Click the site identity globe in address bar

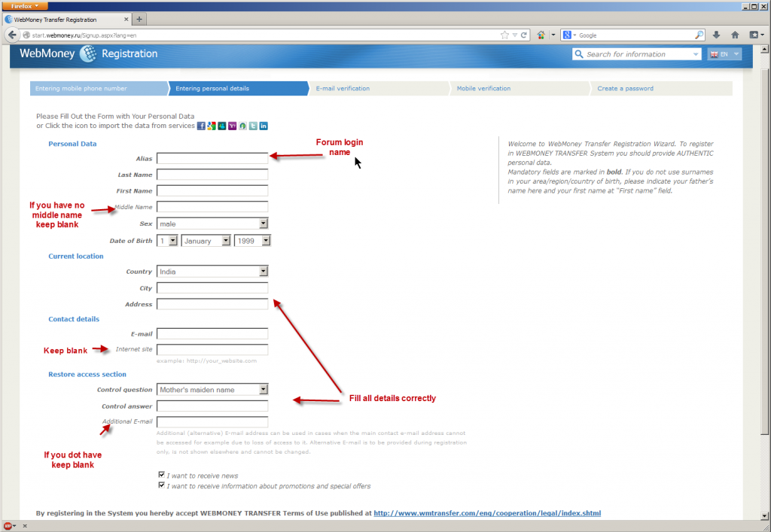(26, 35)
